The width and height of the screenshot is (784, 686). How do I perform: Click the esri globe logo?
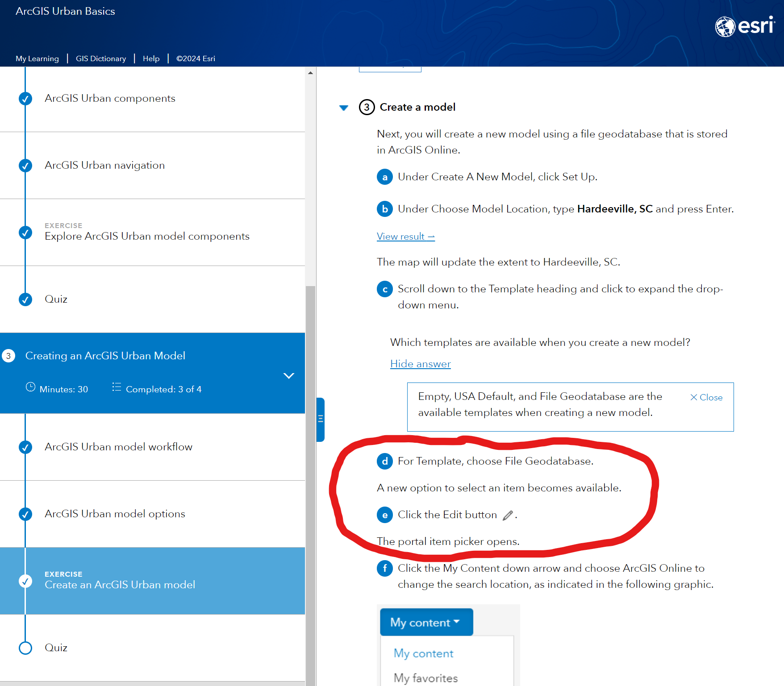[x=726, y=27]
